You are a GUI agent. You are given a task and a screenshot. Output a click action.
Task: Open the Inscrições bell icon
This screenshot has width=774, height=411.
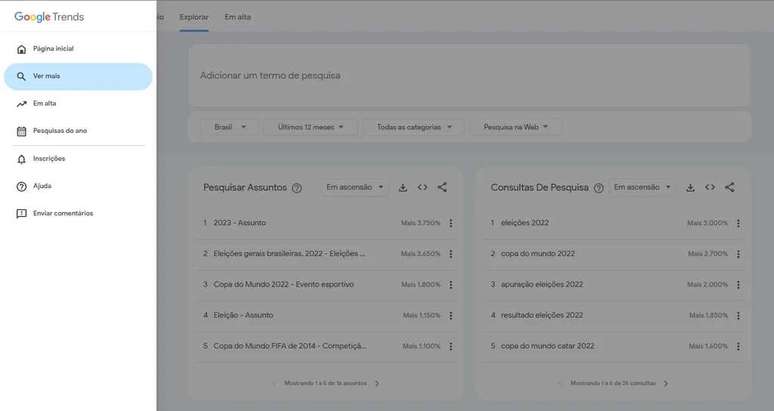coord(21,159)
